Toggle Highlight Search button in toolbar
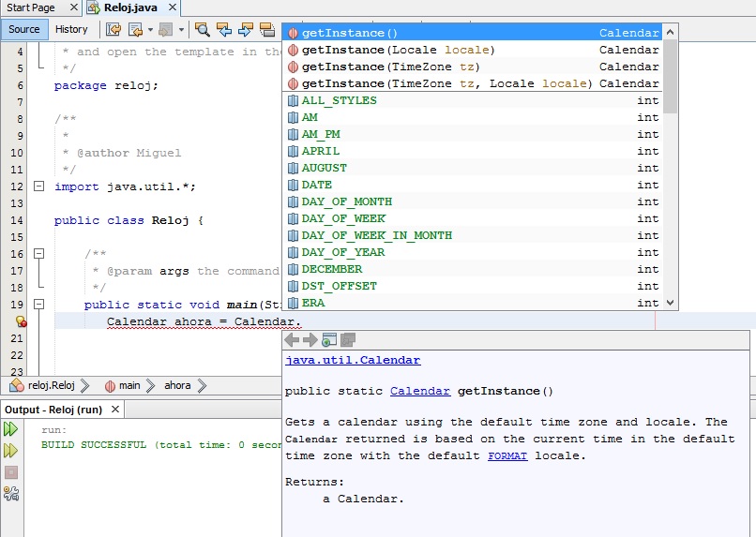 pyautogui.click(x=266, y=29)
